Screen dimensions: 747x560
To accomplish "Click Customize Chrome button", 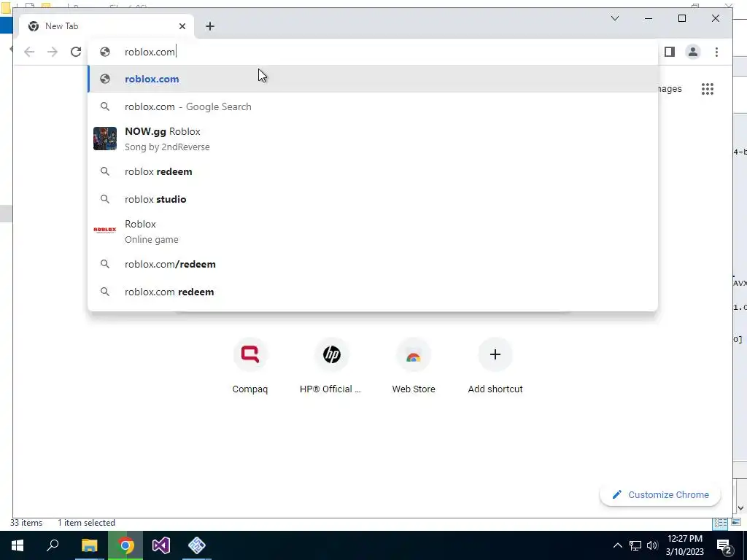I will tap(660, 495).
